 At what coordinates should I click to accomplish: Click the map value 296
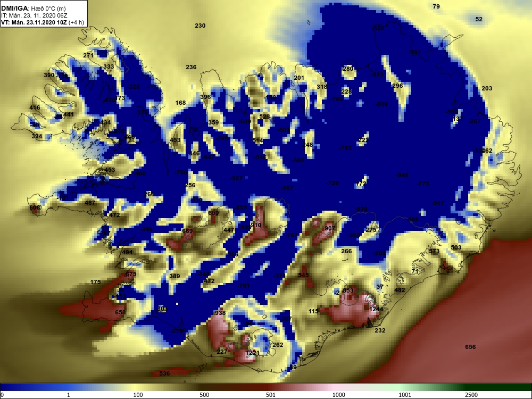397,86
